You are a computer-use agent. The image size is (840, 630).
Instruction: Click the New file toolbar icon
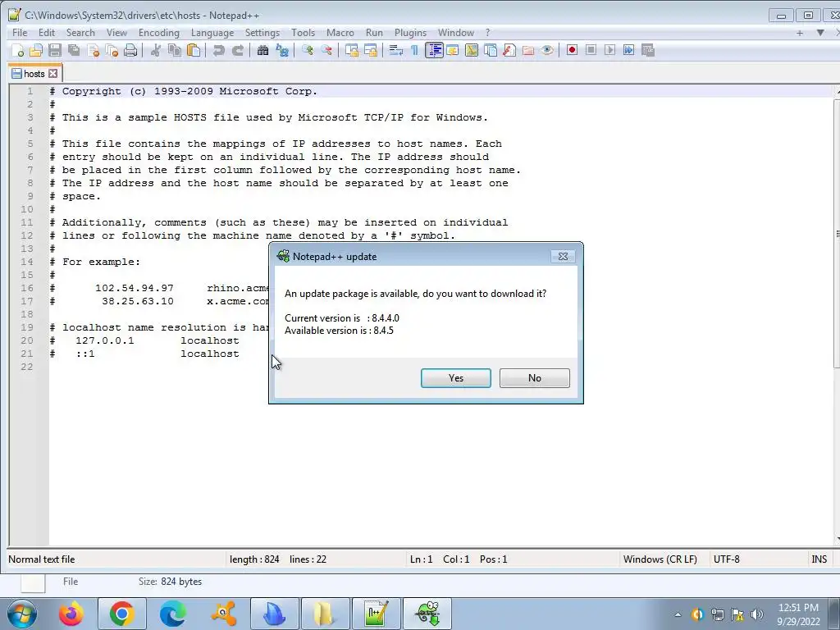(17, 50)
